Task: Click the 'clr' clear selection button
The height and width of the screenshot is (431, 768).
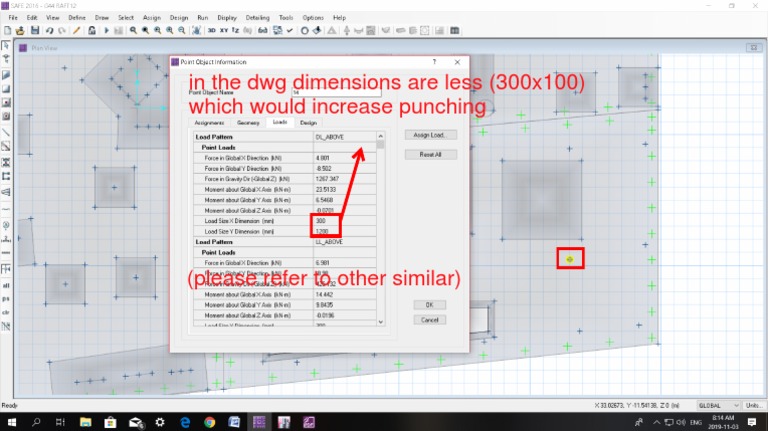Action: click(7, 312)
